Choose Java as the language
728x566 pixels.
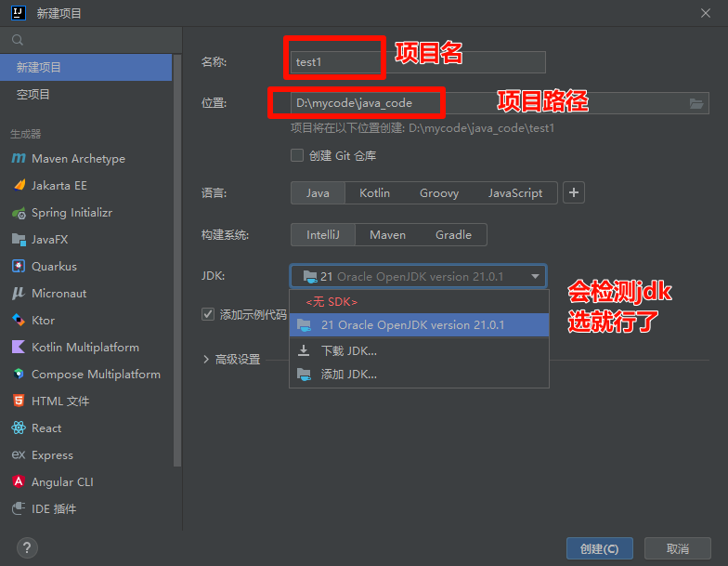(318, 193)
